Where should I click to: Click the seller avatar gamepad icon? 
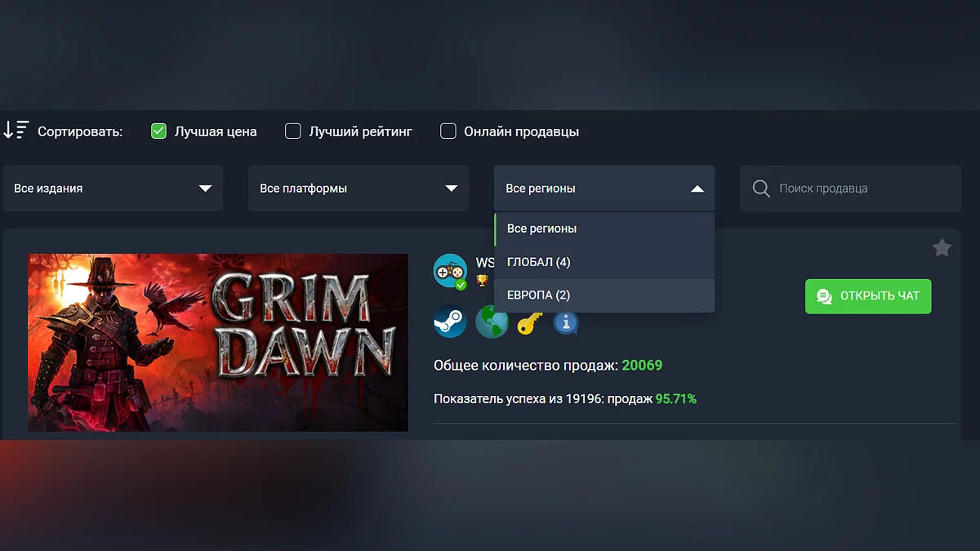[450, 272]
